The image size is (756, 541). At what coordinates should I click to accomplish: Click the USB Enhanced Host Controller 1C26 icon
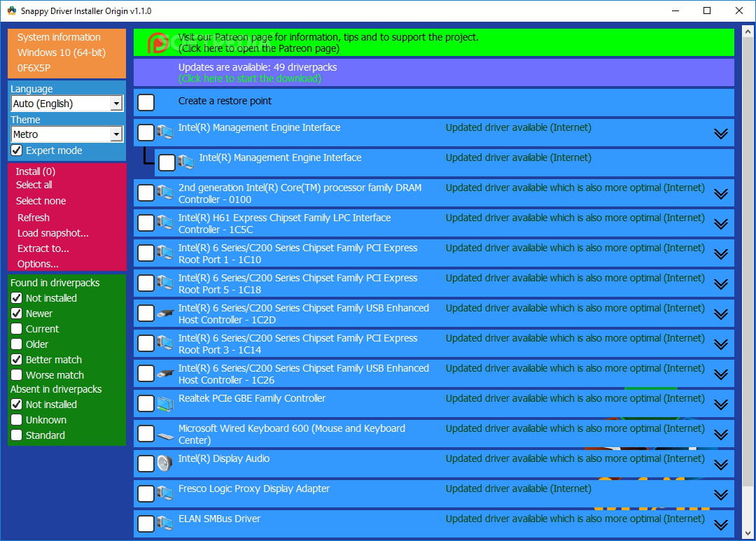[165, 374]
